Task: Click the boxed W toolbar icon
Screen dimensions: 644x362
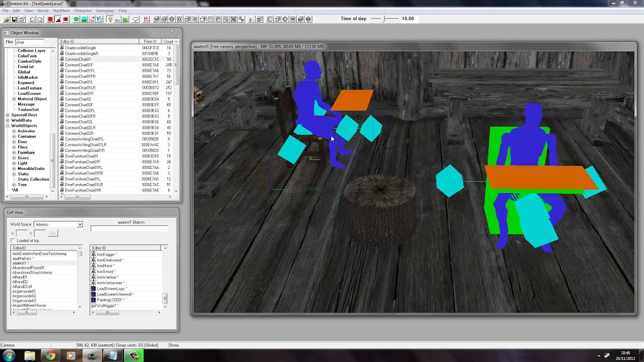Action: tap(293, 19)
